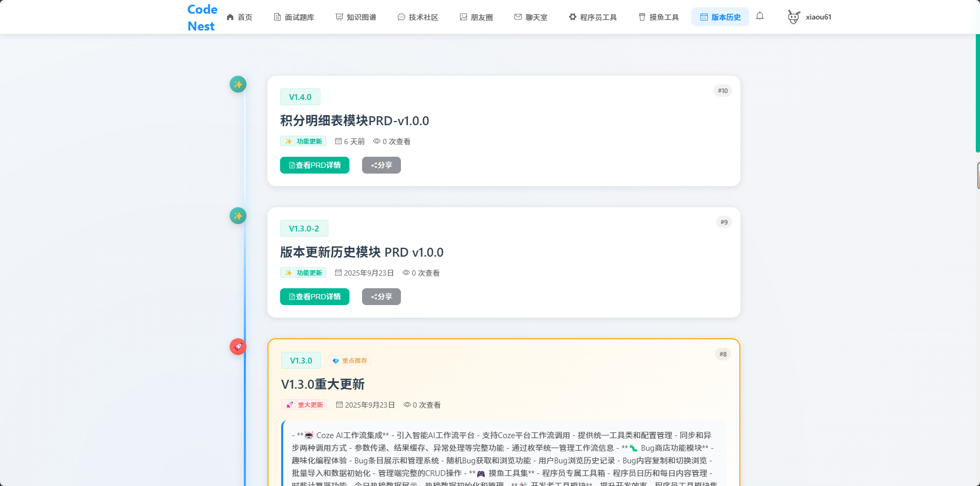Image resolution: width=980 pixels, height=486 pixels.
Task: Open the 首页 home nav item
Action: point(239,17)
